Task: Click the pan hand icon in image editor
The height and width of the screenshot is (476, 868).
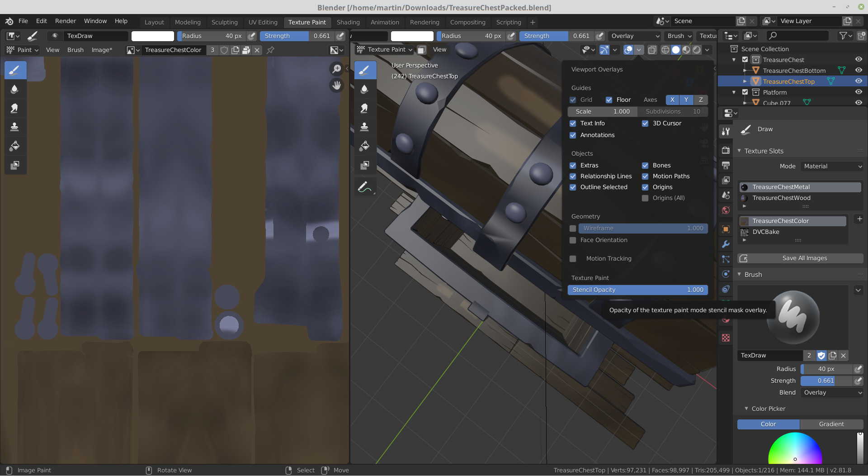Action: pos(336,85)
